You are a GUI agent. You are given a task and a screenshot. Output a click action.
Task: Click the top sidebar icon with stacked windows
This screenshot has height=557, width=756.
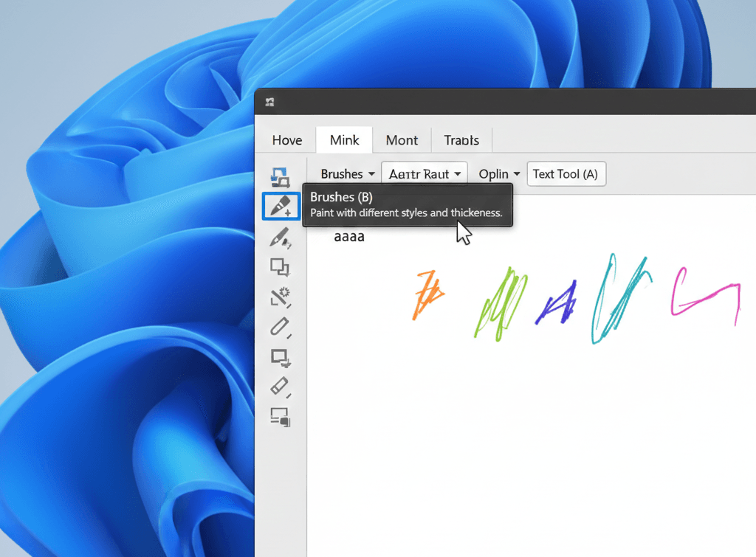280,177
